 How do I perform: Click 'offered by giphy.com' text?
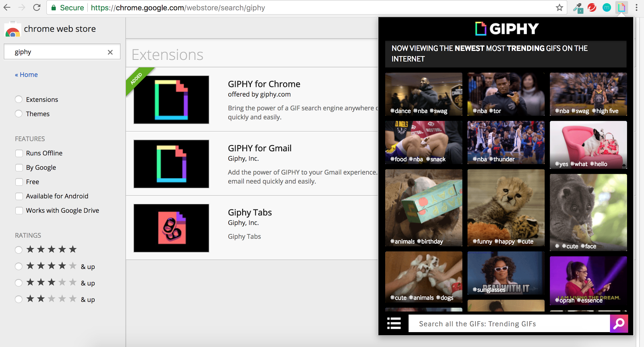(259, 94)
